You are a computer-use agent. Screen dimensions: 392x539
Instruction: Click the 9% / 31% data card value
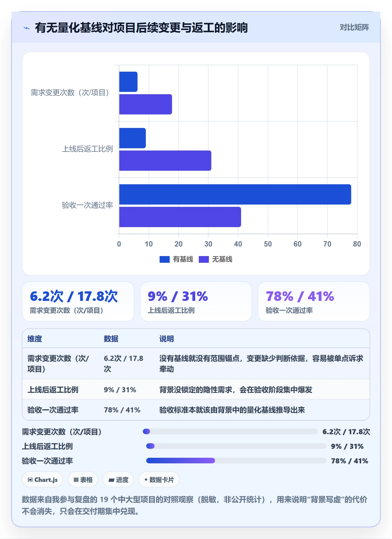178,296
